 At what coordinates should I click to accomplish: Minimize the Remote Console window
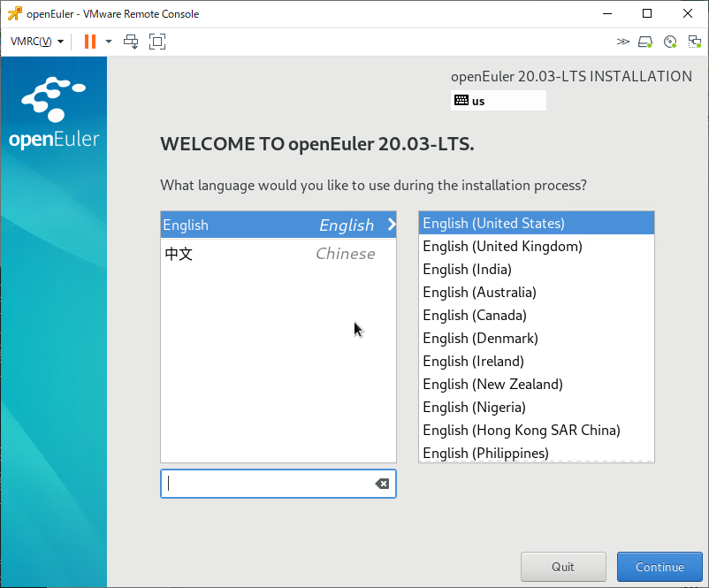[607, 13]
